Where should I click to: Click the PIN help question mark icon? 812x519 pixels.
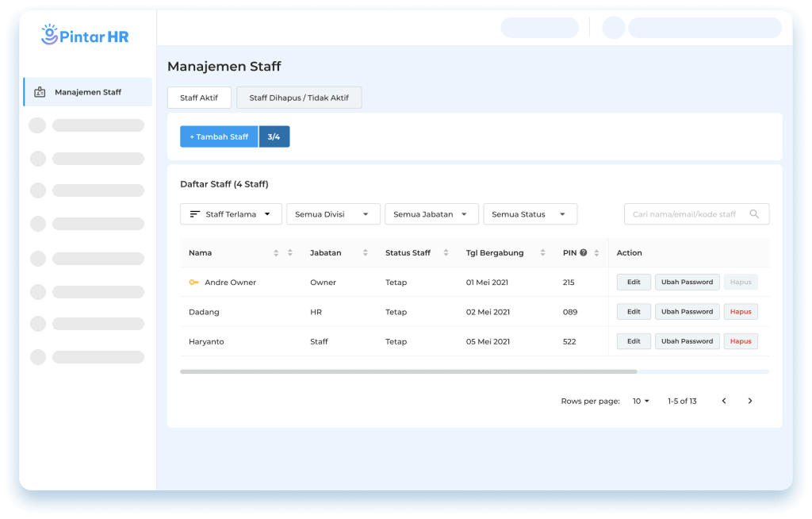tap(584, 253)
